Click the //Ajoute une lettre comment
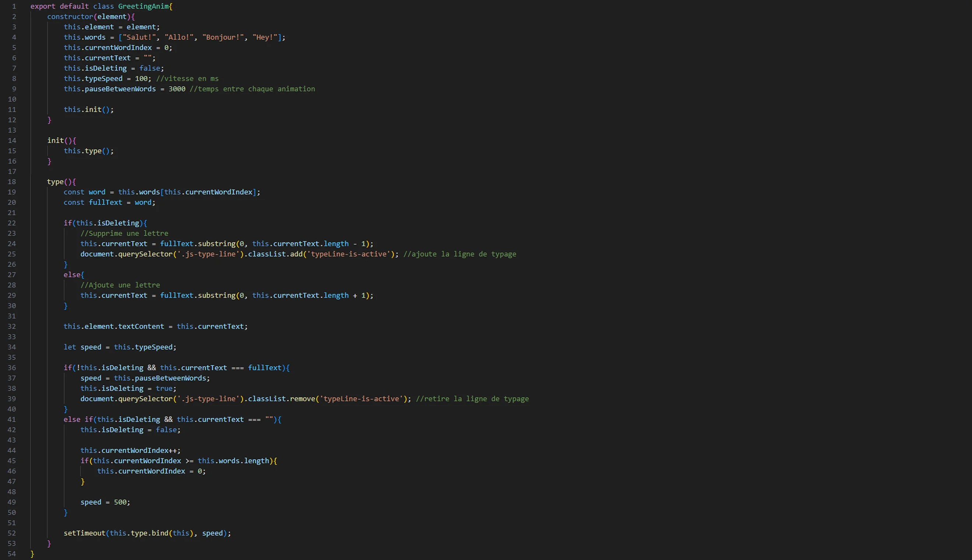This screenshot has height=560, width=972. click(120, 285)
